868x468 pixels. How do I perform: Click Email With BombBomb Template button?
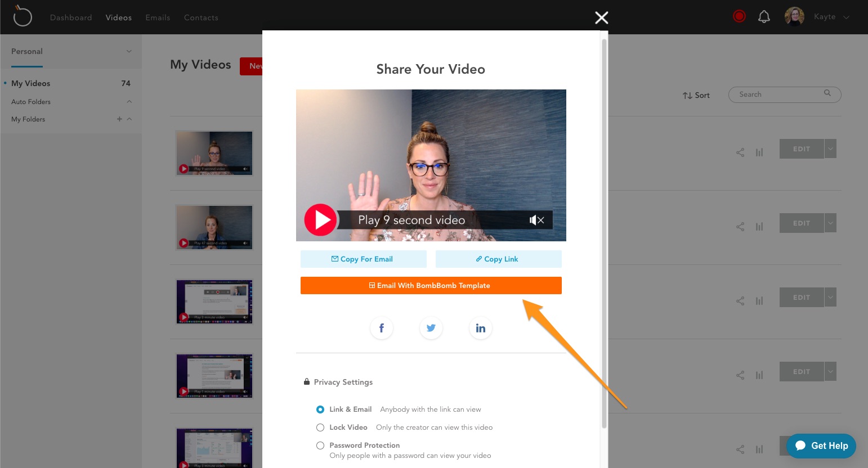click(x=431, y=285)
